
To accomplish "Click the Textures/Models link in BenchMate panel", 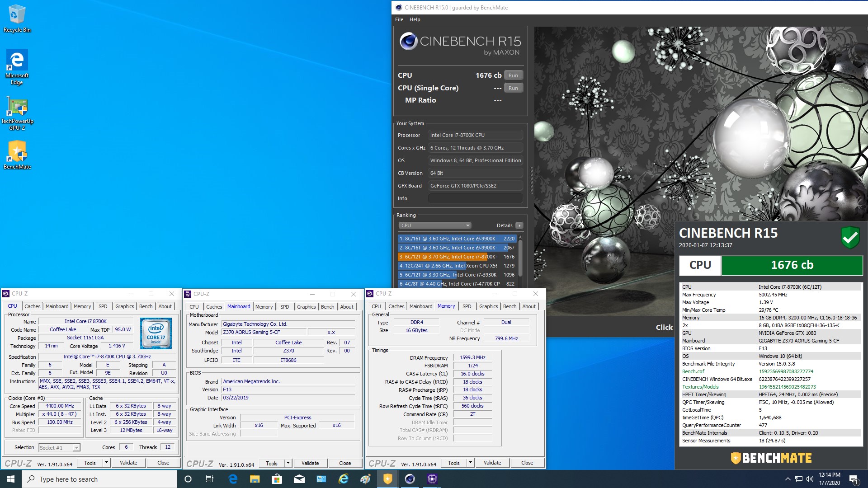I will [700, 387].
